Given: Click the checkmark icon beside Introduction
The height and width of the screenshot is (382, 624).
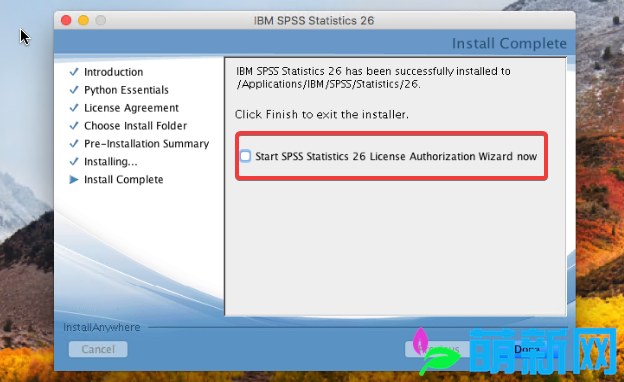Looking at the screenshot, I should pyautogui.click(x=74, y=72).
